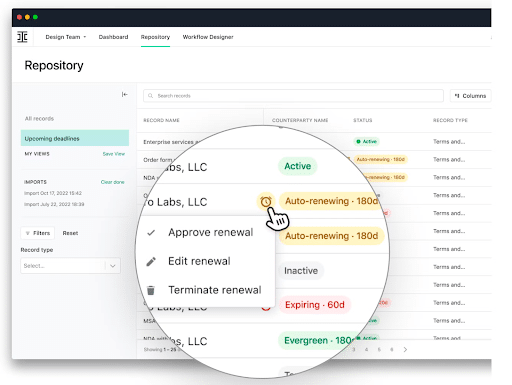Screen dimensions: 512x385
Task: Collapse the sidebar with the arrow icon
Action: [x=124, y=95]
